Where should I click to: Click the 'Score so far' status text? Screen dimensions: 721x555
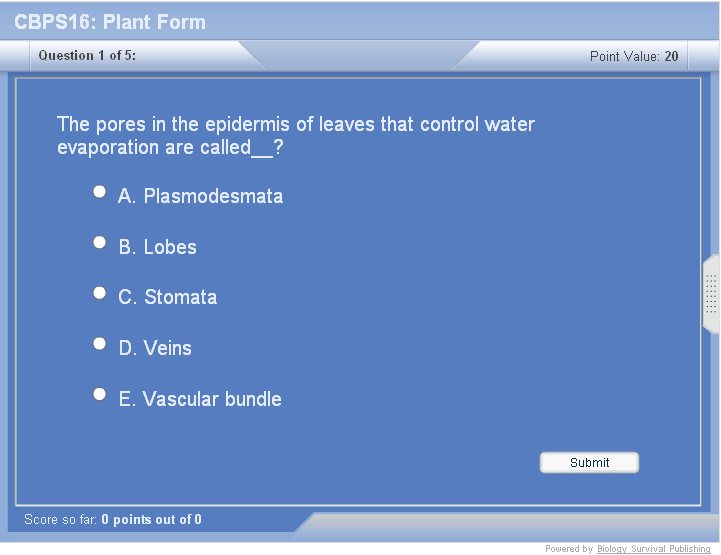112,519
